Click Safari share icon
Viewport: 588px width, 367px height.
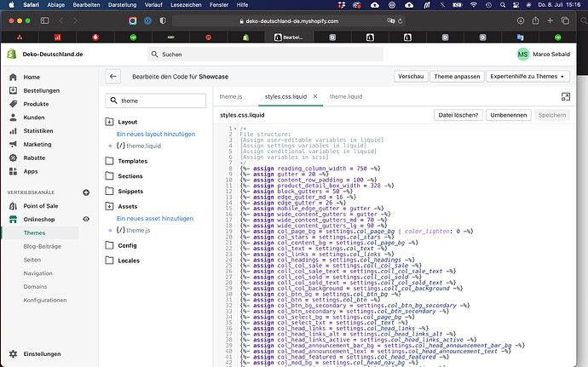[x=535, y=20]
